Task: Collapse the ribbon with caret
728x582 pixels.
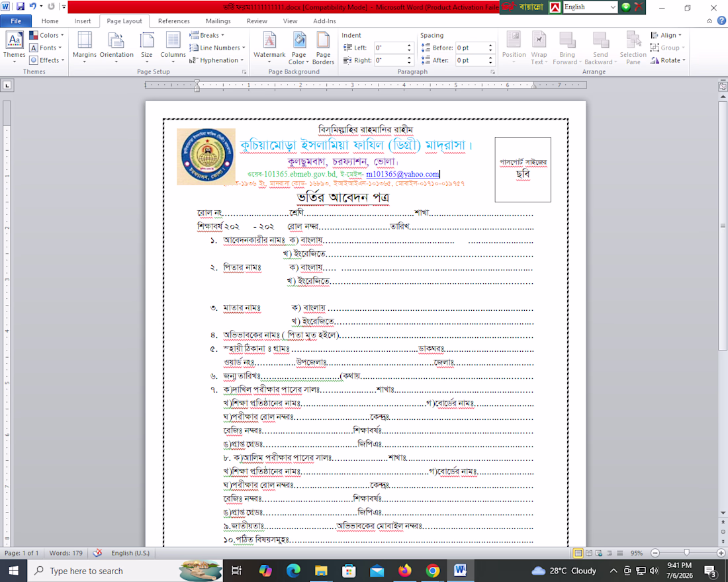Action: pos(709,21)
